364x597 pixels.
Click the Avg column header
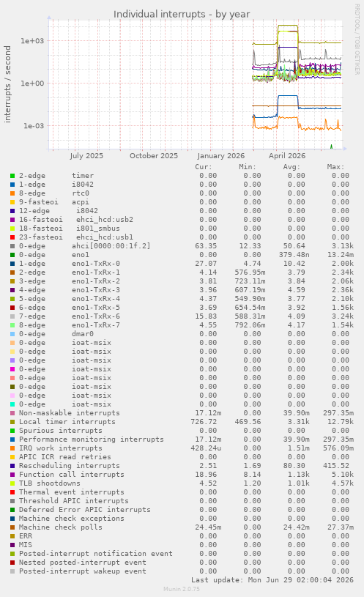click(x=291, y=167)
